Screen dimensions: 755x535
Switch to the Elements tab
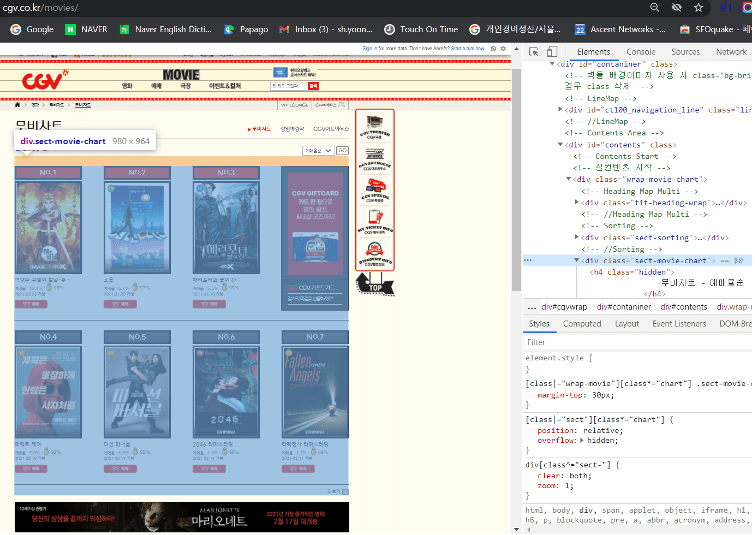click(593, 52)
